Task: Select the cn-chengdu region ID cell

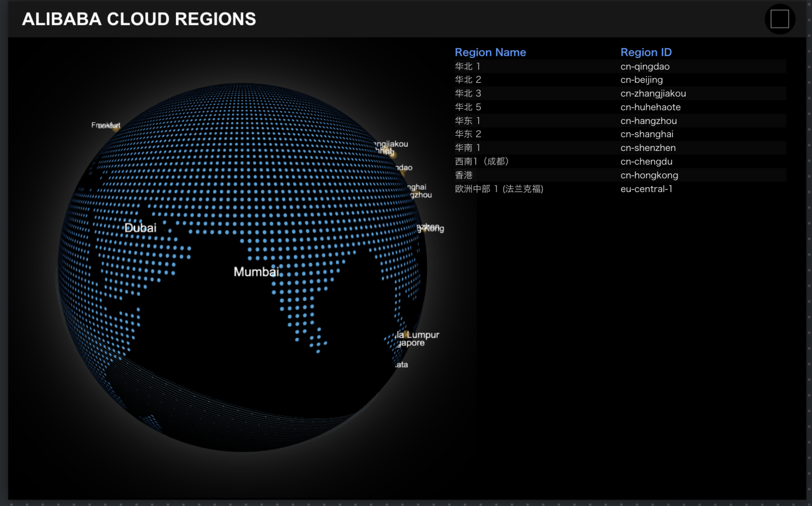Action: pos(646,162)
